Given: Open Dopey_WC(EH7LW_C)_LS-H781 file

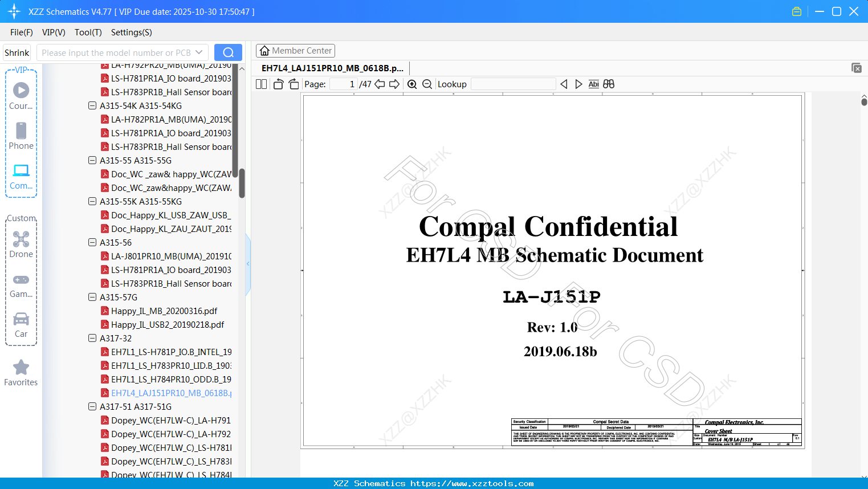Looking at the screenshot, I should tap(166, 448).
